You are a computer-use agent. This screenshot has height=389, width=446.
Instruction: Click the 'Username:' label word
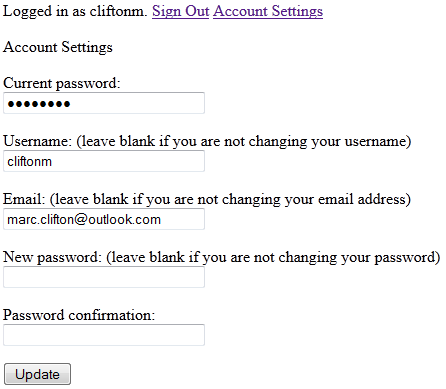click(x=37, y=141)
